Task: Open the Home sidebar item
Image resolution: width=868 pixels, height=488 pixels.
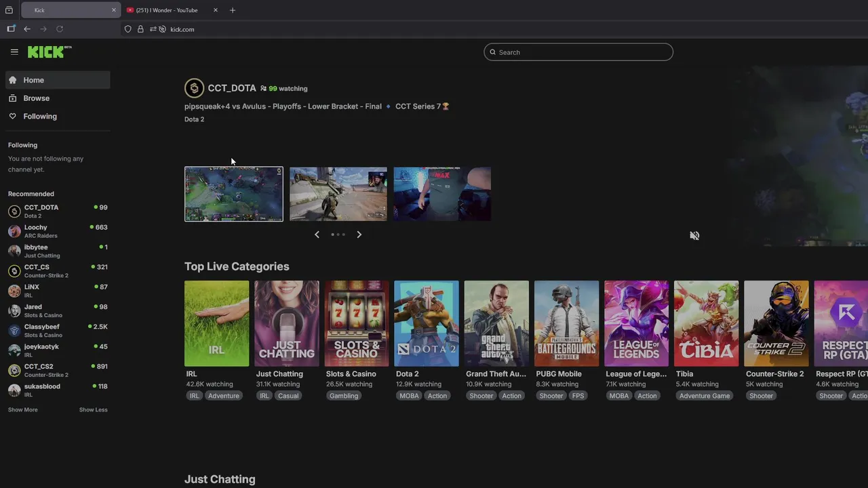Action: click(58, 80)
